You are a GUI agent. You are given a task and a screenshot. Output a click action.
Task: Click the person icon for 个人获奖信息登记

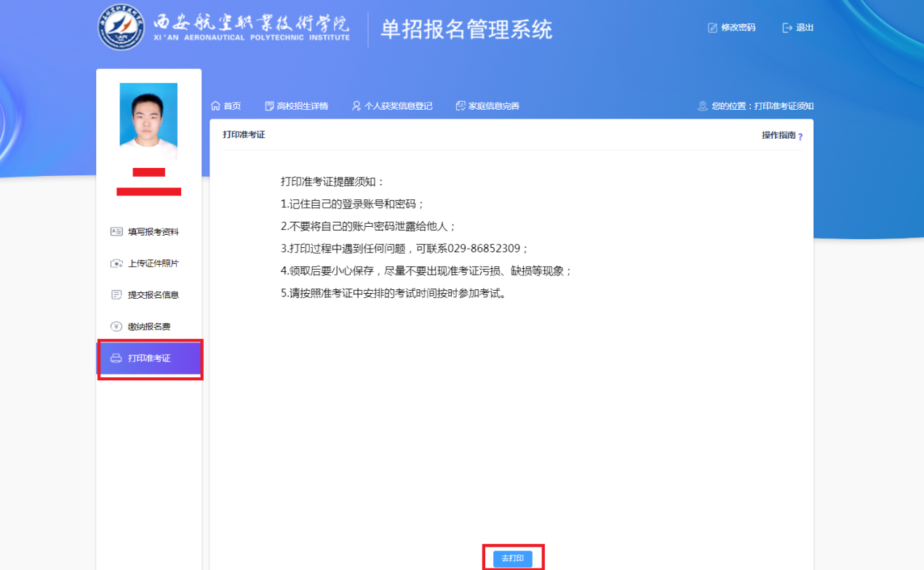point(357,106)
